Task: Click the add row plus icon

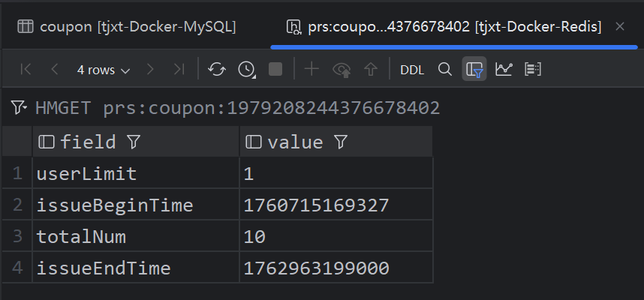Action: pos(311,69)
